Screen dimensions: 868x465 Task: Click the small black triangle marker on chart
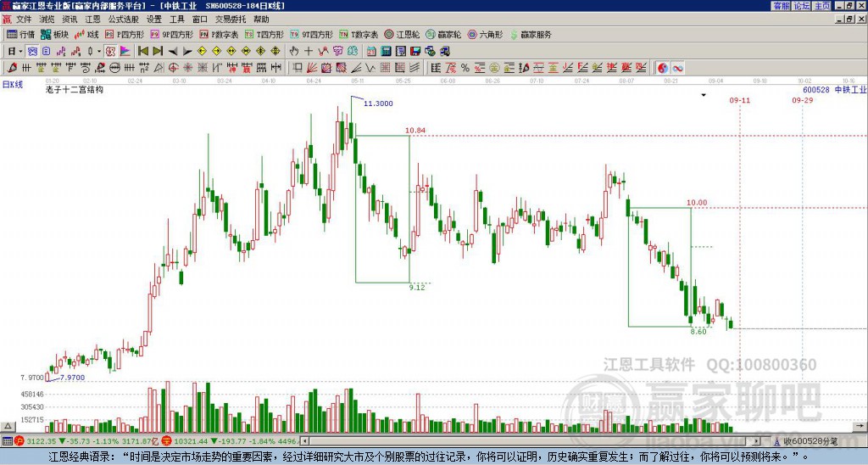(704, 95)
